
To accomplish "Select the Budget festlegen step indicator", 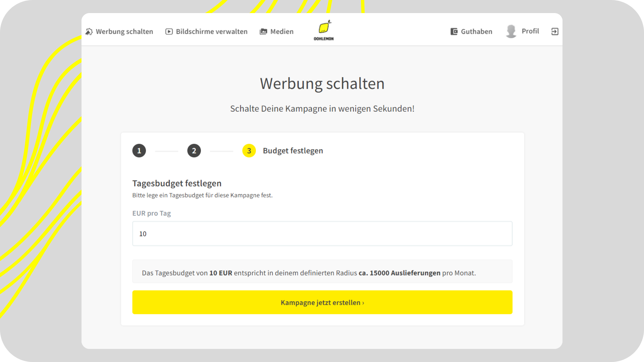I will coord(292,150).
